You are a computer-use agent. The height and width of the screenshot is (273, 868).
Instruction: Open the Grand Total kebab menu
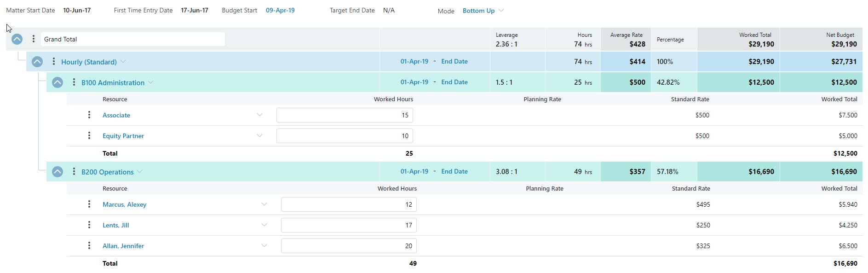pyautogui.click(x=34, y=39)
